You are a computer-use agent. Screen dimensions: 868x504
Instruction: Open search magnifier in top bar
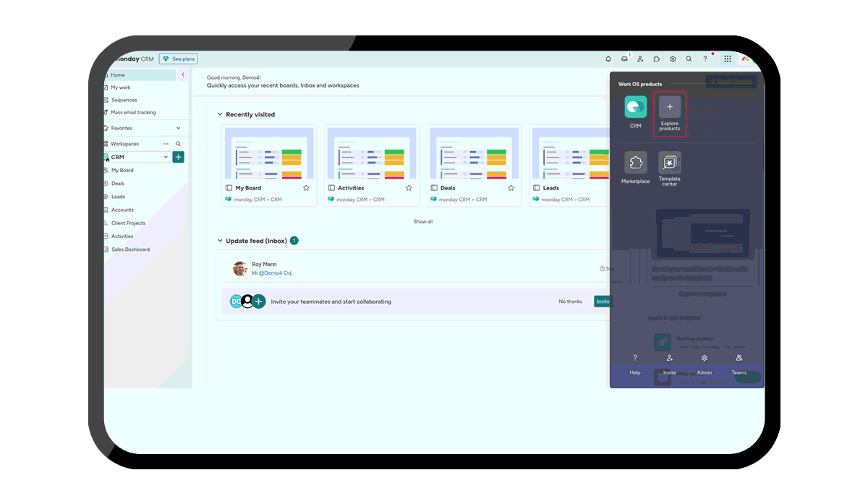click(x=689, y=59)
